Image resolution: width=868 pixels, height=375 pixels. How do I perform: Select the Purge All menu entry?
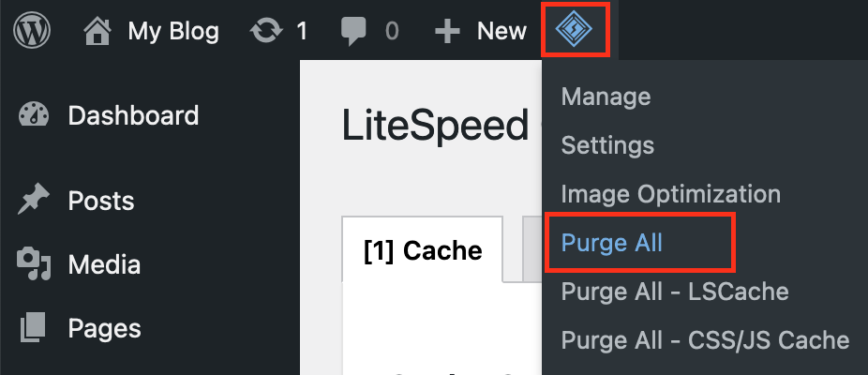click(611, 243)
